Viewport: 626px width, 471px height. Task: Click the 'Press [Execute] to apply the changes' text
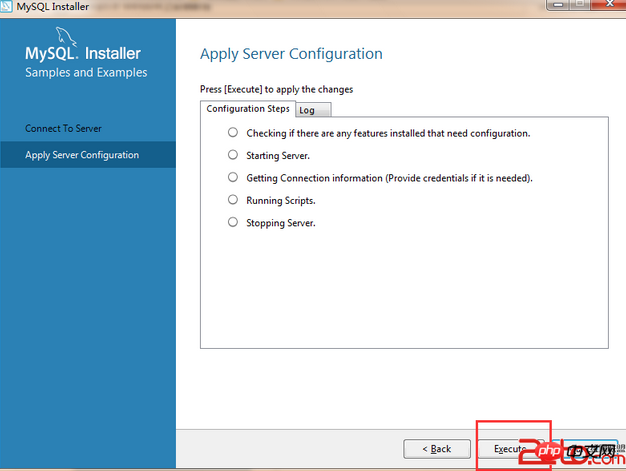276,89
